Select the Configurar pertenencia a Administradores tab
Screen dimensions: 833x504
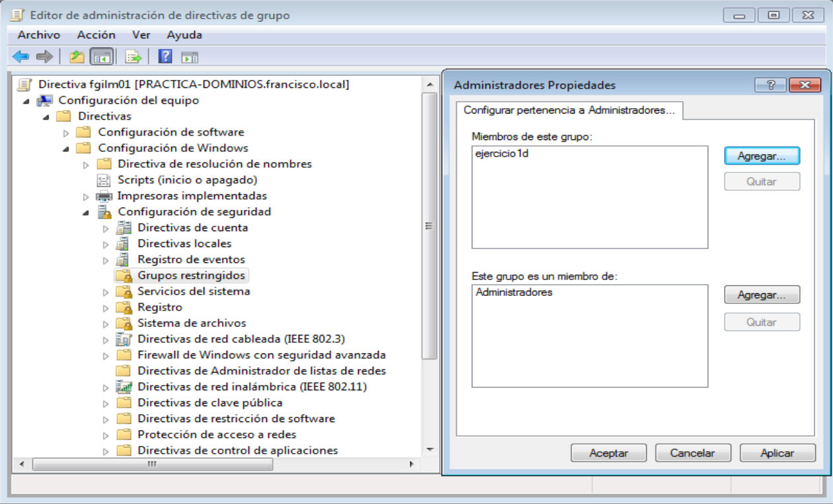coord(569,110)
